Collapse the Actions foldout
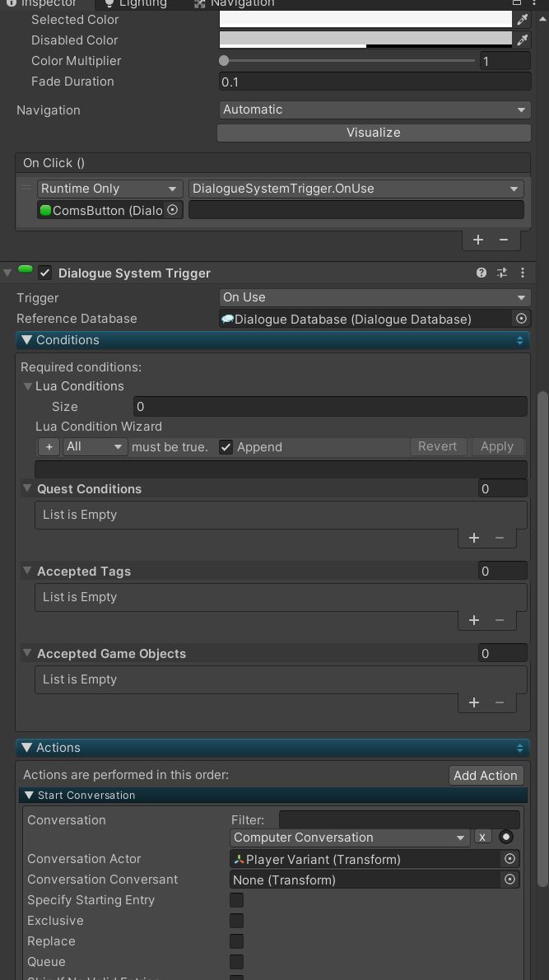The image size is (549, 980). 26,748
